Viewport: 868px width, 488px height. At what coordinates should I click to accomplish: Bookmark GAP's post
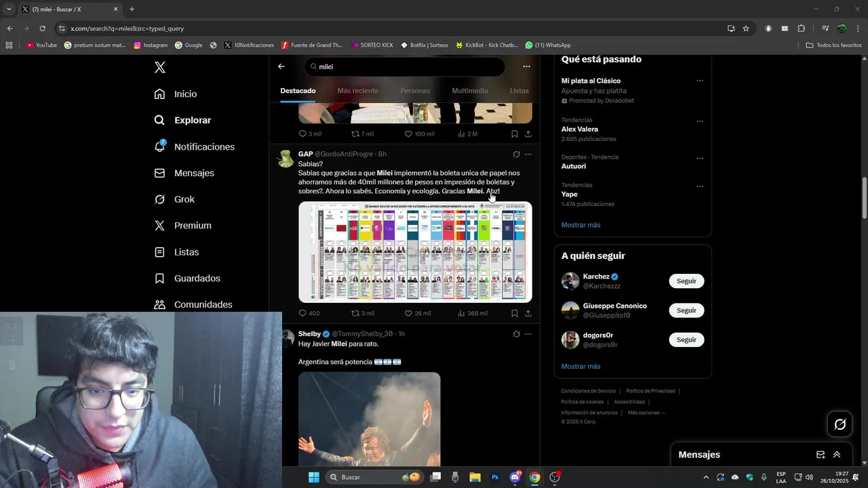coord(515,313)
